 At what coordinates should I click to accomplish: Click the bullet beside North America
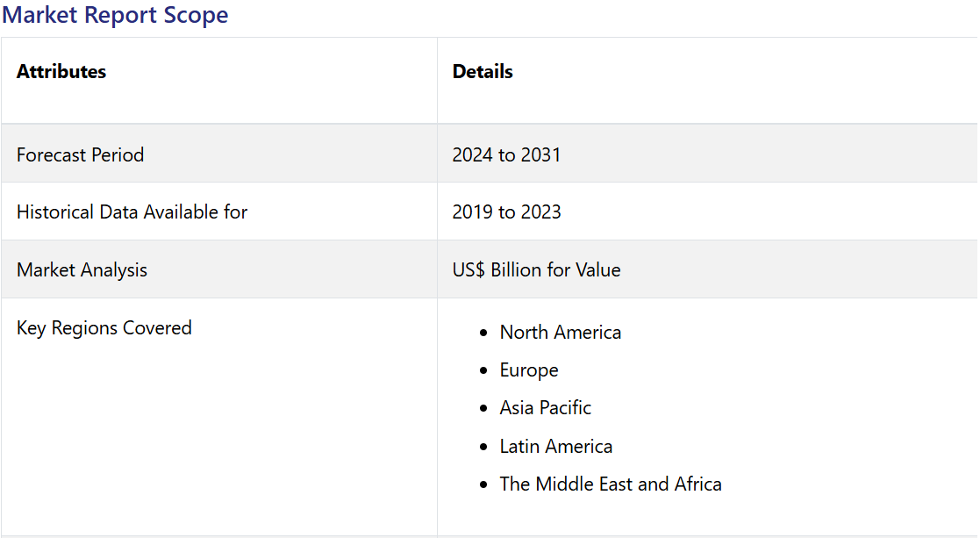click(483, 333)
